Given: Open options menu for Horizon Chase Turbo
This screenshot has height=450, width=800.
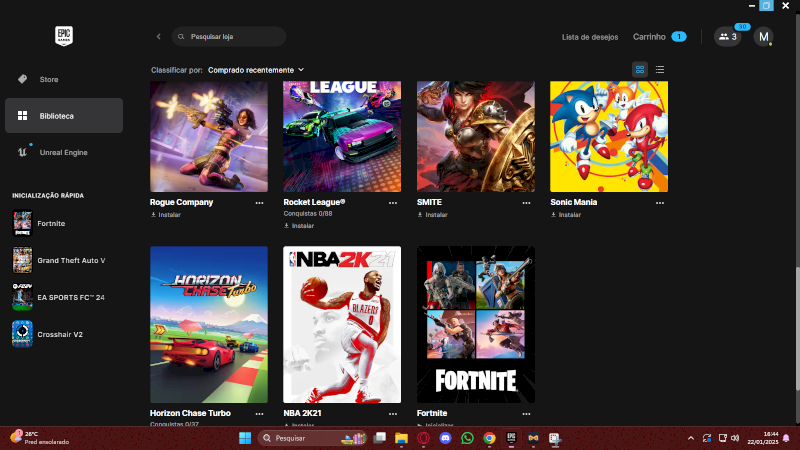Looking at the screenshot, I should click(259, 413).
